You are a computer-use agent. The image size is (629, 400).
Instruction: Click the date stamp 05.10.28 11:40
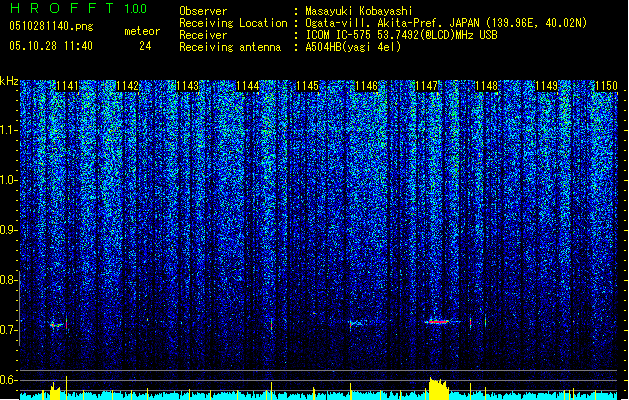51,46
